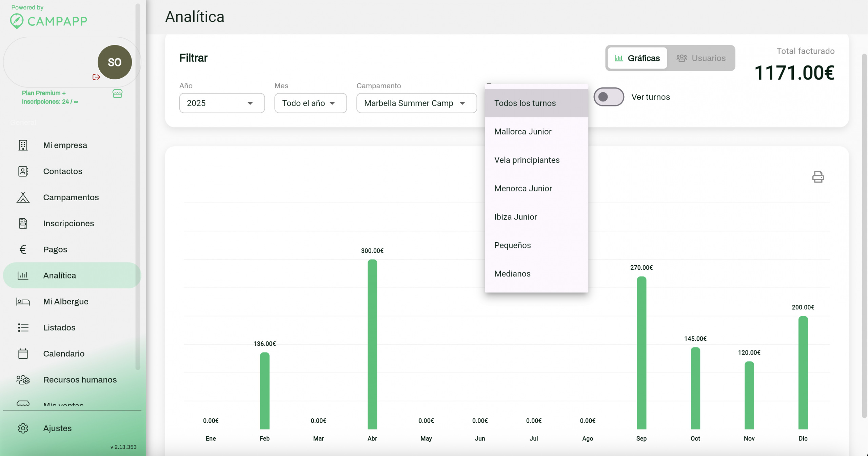Viewport: 868px width, 456px height.
Task: Click the SO profile avatar
Action: (115, 62)
